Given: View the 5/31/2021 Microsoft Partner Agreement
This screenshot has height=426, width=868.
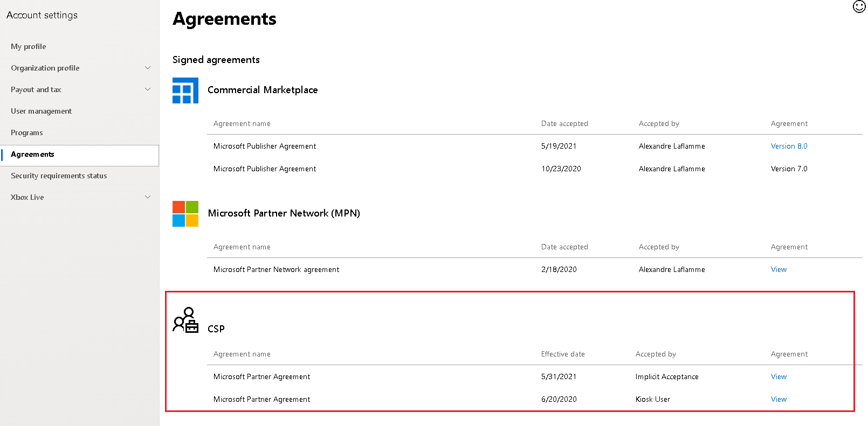Looking at the screenshot, I should 779,376.
